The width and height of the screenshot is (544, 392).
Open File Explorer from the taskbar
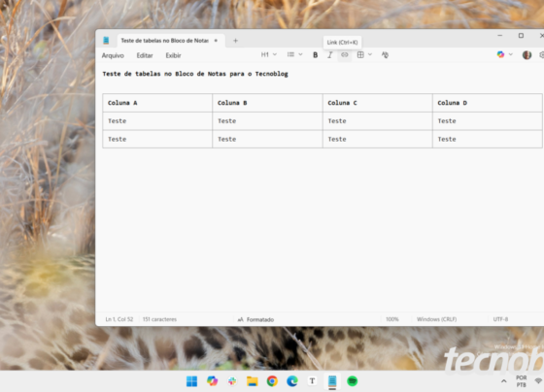click(253, 381)
